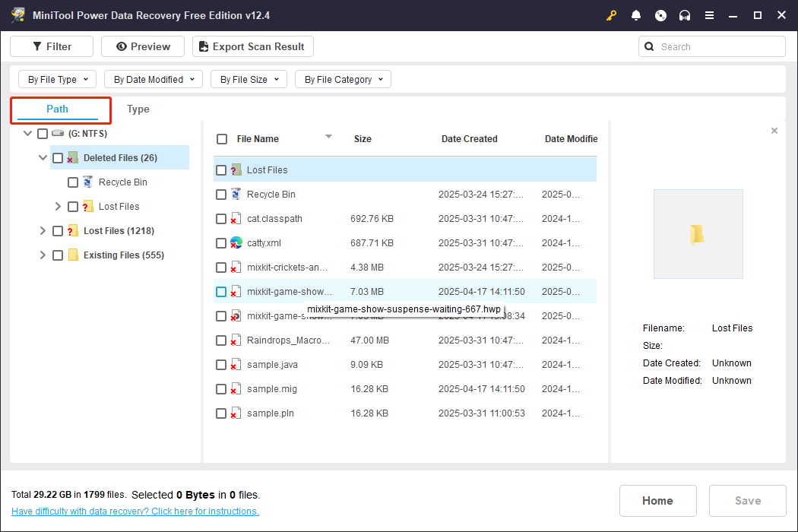This screenshot has width=798, height=532.
Task: Collapse the Deleted Files tree node
Action: [43, 158]
